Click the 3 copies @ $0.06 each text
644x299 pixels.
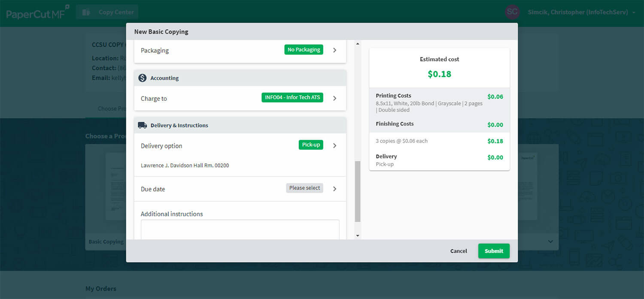tap(401, 141)
